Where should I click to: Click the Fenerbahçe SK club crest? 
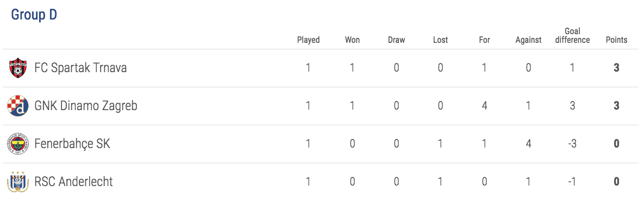tap(17, 144)
